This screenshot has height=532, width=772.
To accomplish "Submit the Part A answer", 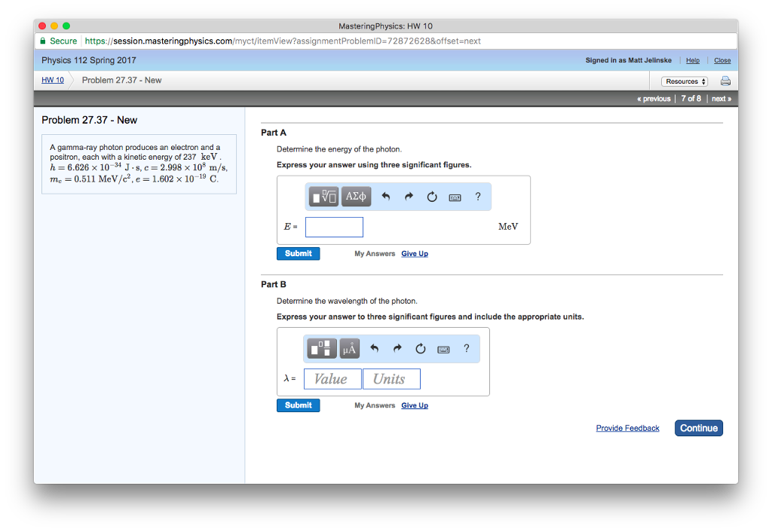I will [298, 254].
